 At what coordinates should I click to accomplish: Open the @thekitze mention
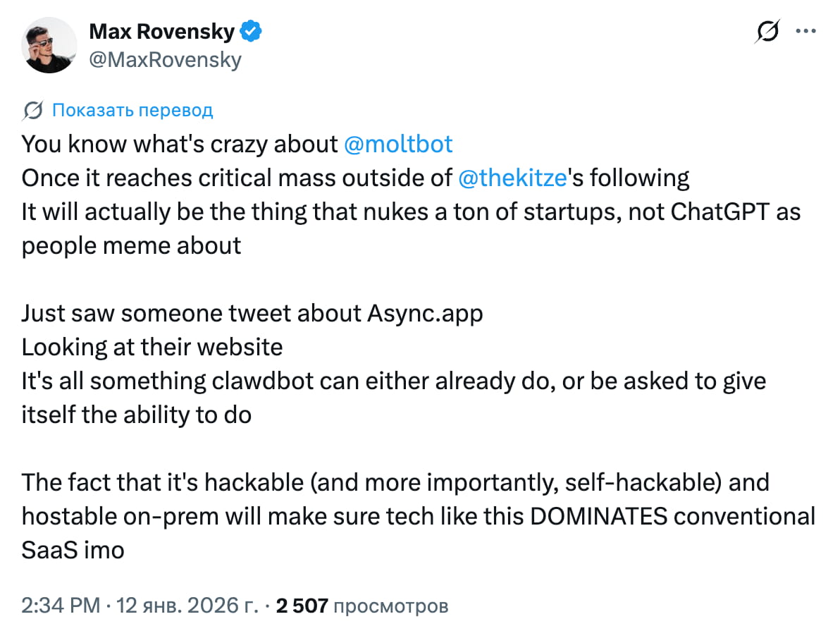click(x=512, y=178)
